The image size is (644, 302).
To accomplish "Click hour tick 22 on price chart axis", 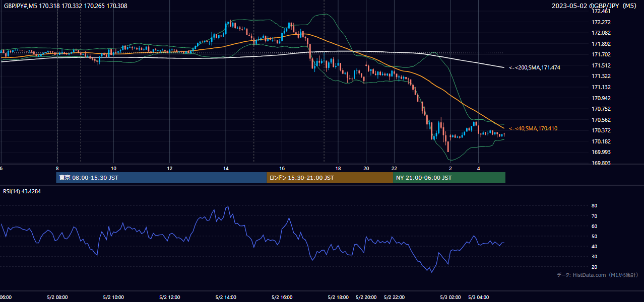I will click(395, 168).
